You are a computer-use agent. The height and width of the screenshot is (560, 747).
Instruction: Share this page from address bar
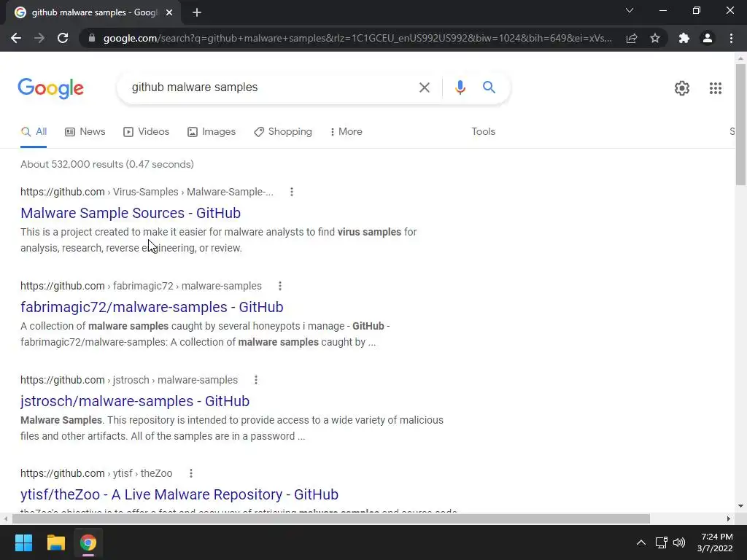pyautogui.click(x=632, y=38)
